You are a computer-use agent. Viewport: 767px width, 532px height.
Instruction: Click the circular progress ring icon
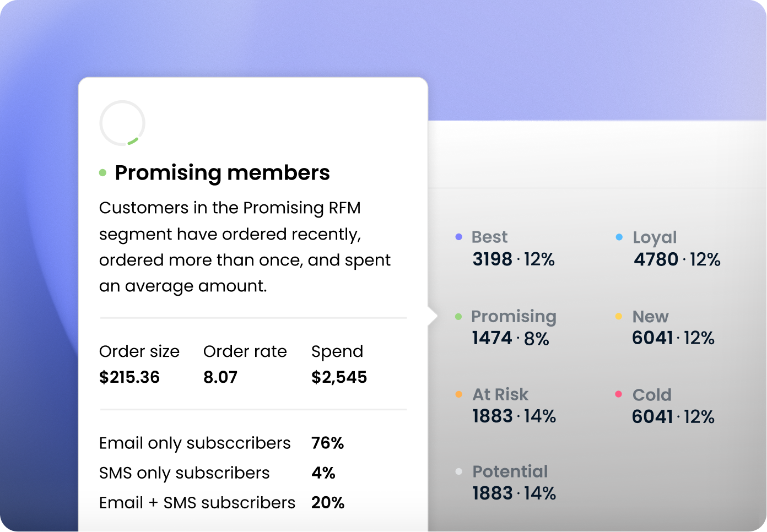click(x=122, y=123)
